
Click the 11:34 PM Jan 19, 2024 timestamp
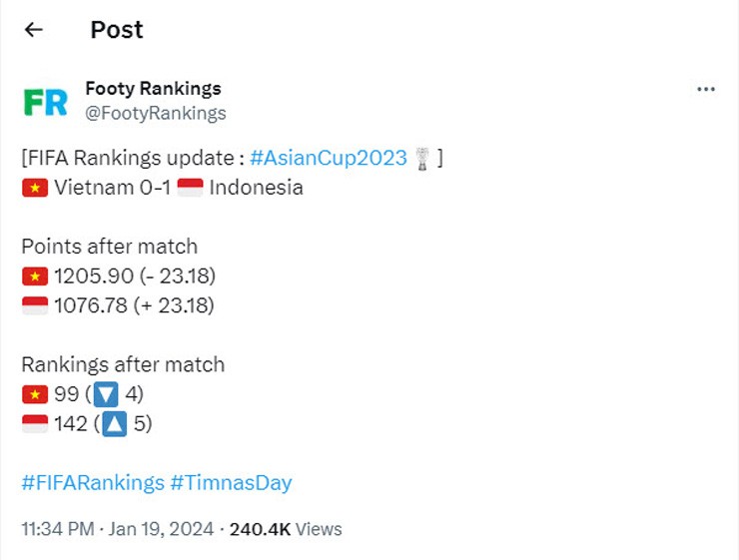coord(117,529)
